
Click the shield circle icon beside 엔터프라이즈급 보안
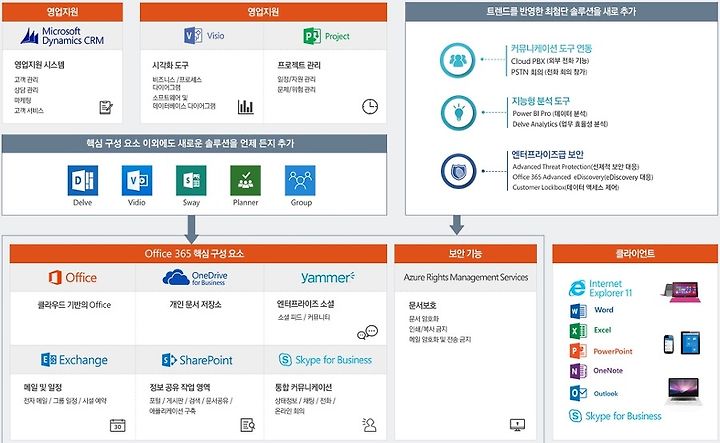tap(458, 171)
